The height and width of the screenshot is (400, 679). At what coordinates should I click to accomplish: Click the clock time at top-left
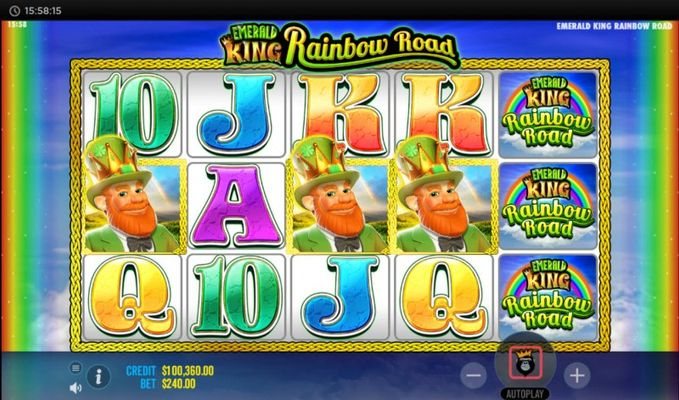42,11
